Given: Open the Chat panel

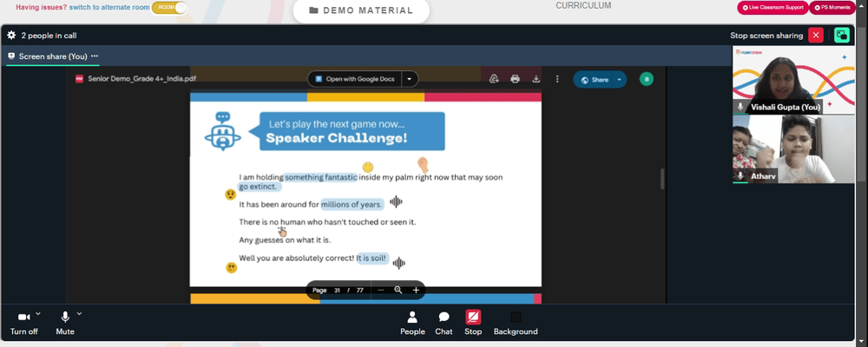Looking at the screenshot, I should pos(444,324).
